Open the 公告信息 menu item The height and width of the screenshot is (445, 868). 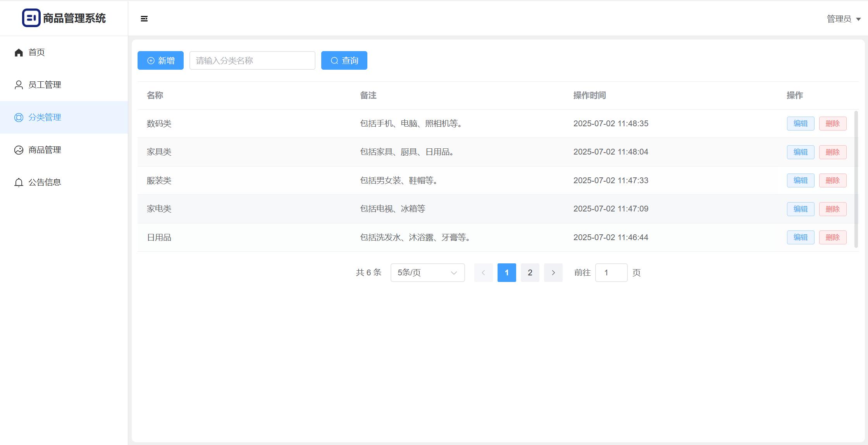point(45,182)
